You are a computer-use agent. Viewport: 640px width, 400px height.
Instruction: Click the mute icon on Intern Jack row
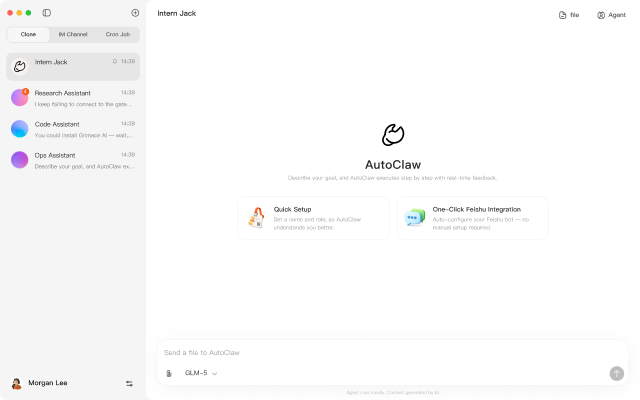pos(115,62)
